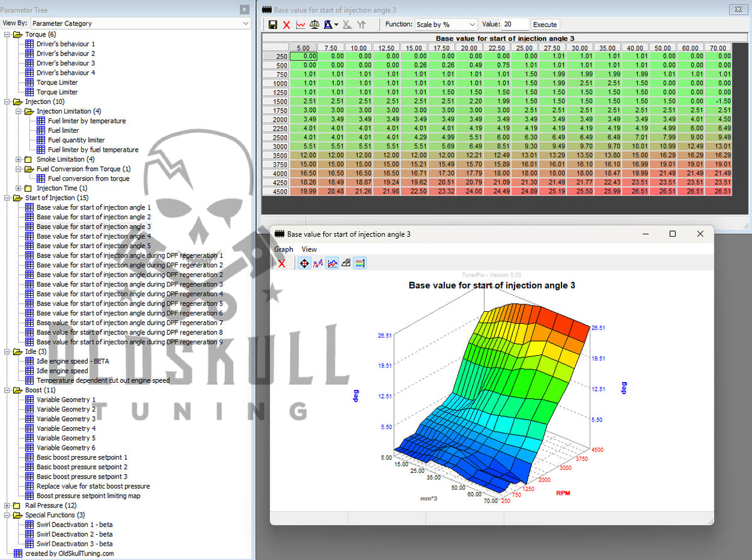Click table icon beside Idle engine speed - BETA
Viewport: 752px width, 560px height.
[29, 361]
